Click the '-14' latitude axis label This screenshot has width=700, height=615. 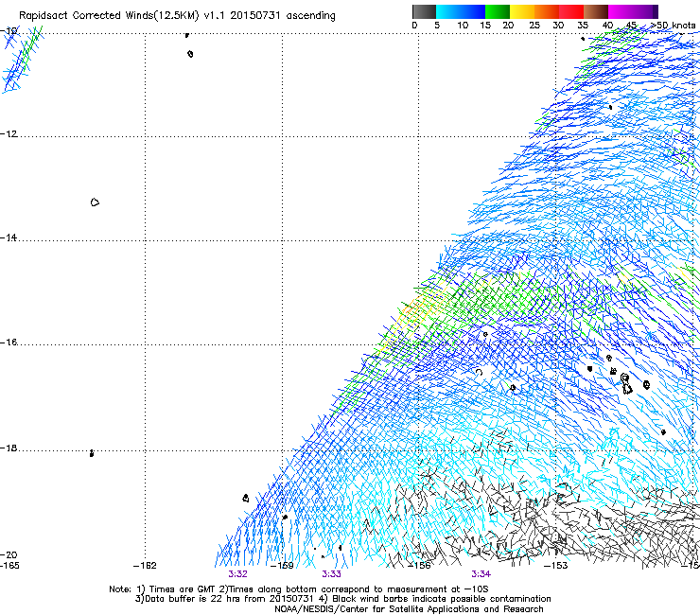(9, 237)
